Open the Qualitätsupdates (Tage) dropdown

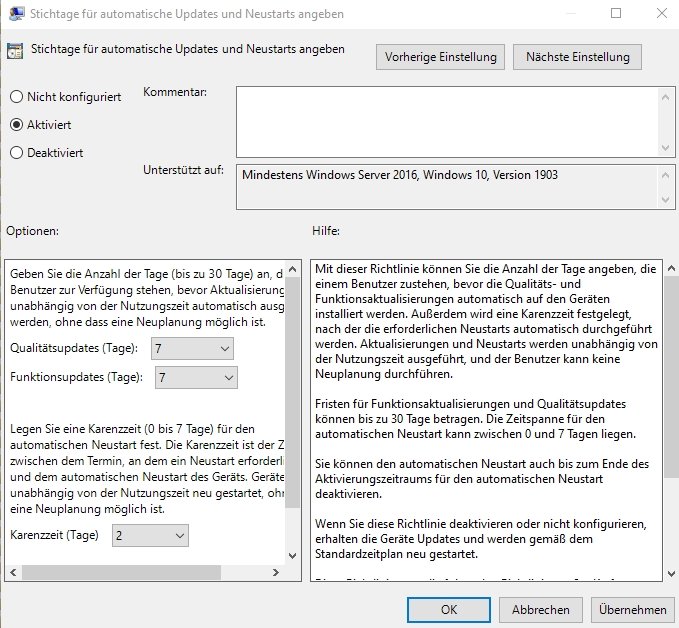tap(192, 349)
